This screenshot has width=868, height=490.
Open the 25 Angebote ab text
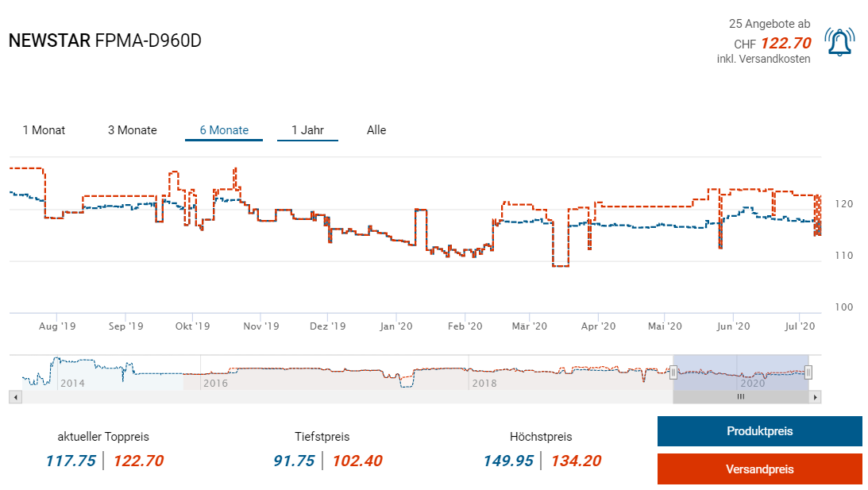[770, 24]
